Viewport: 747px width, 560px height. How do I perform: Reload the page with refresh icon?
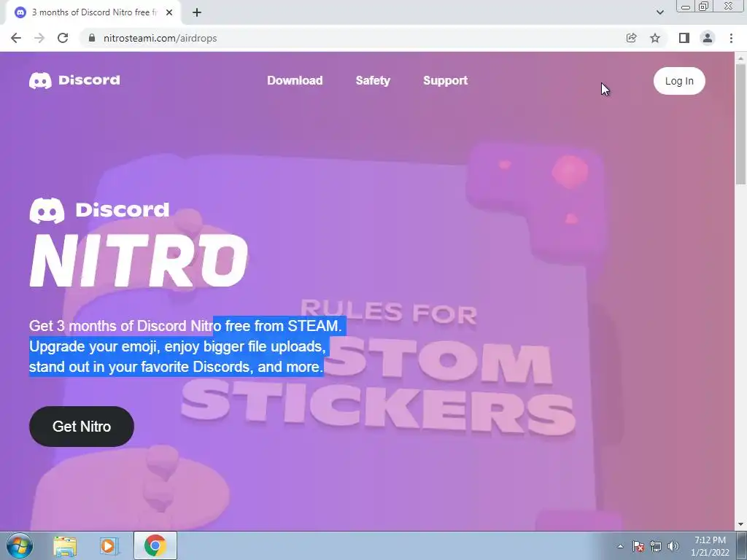click(63, 38)
